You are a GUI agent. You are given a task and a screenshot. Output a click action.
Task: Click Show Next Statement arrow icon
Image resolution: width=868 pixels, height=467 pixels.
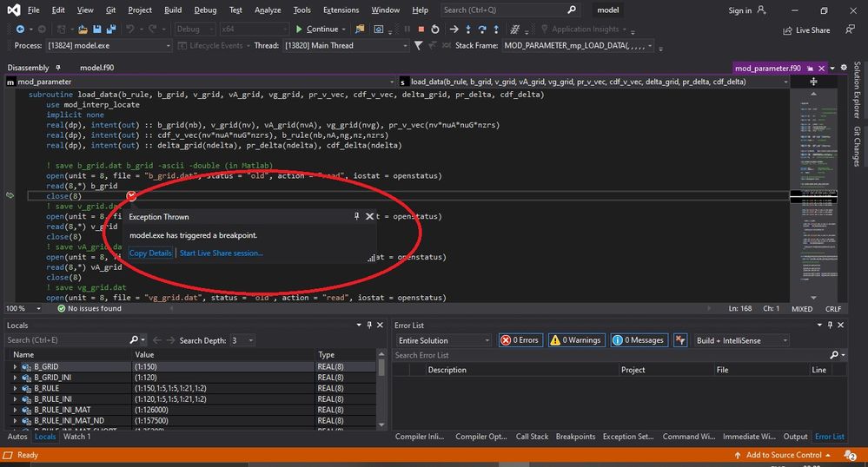(454, 30)
